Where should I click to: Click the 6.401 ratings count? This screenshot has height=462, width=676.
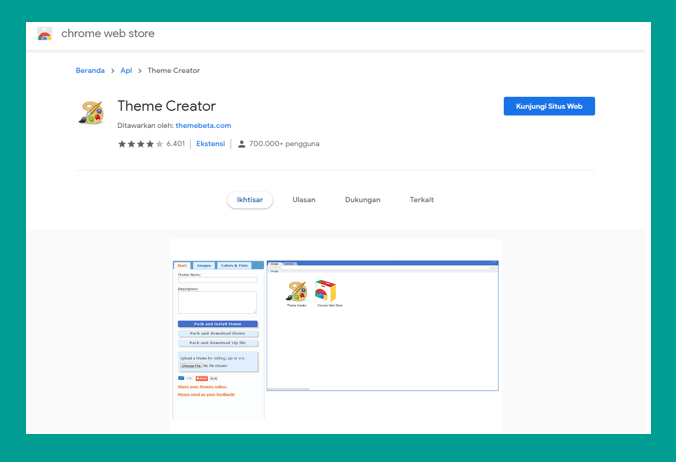point(175,144)
